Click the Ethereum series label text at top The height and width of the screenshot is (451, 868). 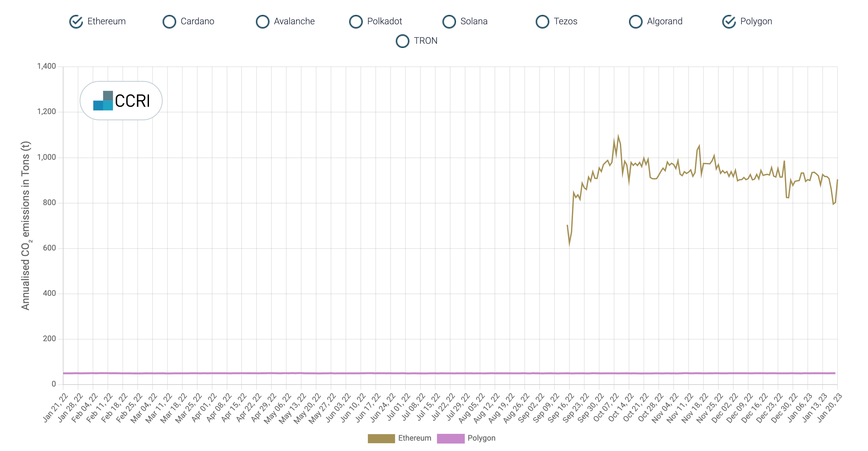point(107,21)
